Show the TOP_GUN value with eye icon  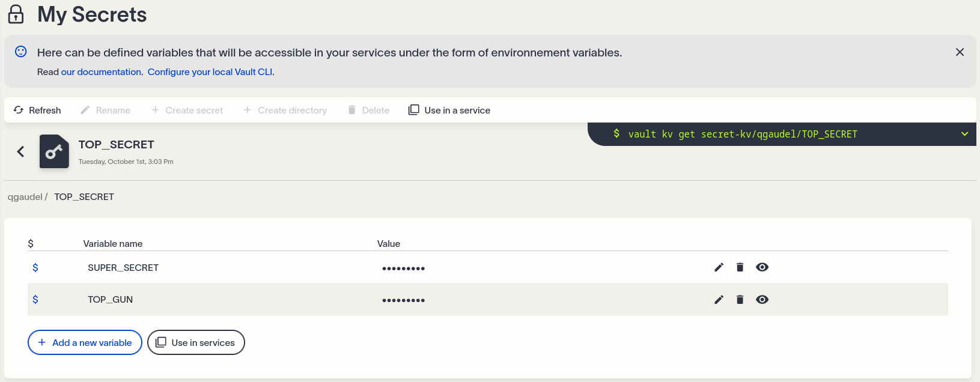(762, 300)
